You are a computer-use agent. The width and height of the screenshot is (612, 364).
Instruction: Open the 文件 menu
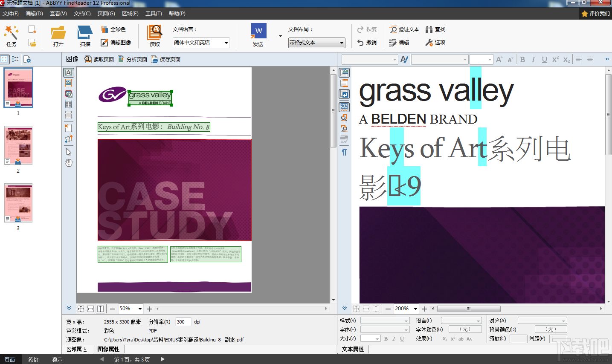pyautogui.click(x=11, y=13)
